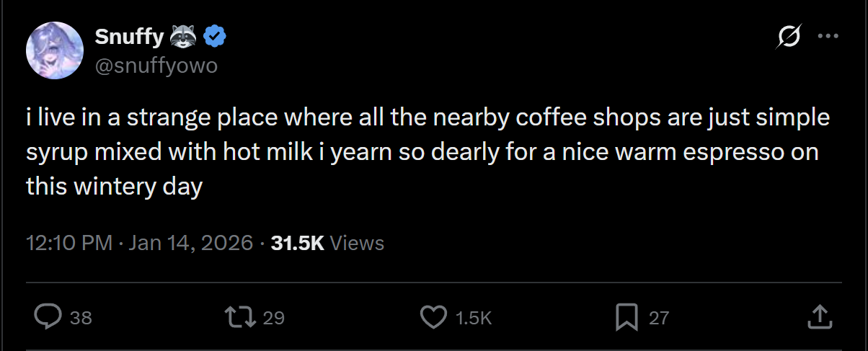Click the Jan 14, 2026 date

190,243
